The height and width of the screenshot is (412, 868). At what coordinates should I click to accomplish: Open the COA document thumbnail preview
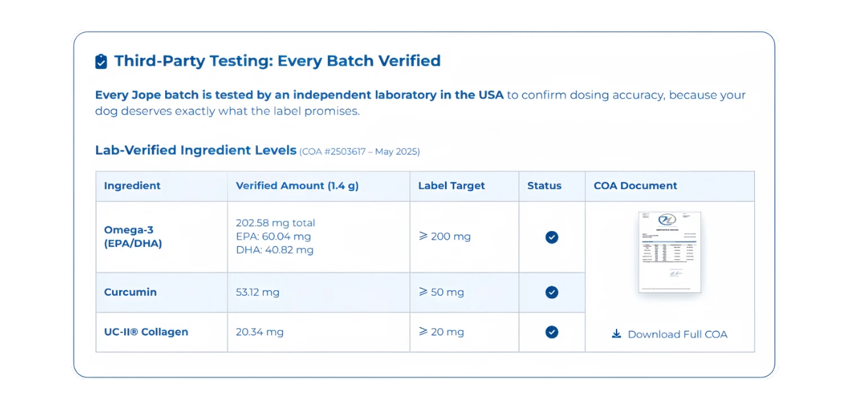(x=669, y=253)
